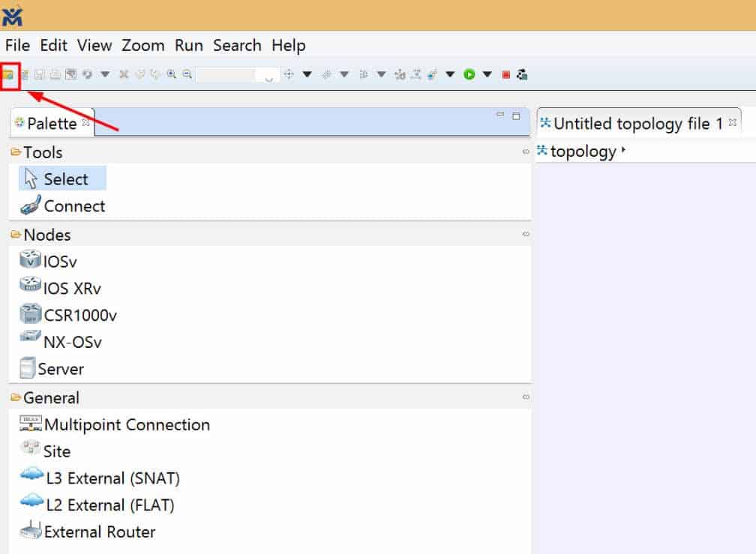Viewport: 756px width, 554px height.
Task: Open the dropdown arrow beside undo icon
Action: 105,74
